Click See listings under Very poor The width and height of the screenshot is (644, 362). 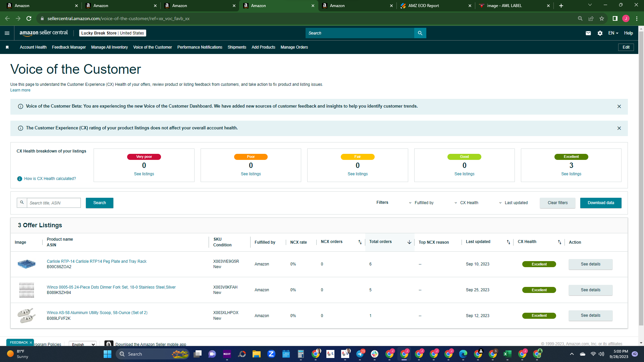pyautogui.click(x=144, y=174)
